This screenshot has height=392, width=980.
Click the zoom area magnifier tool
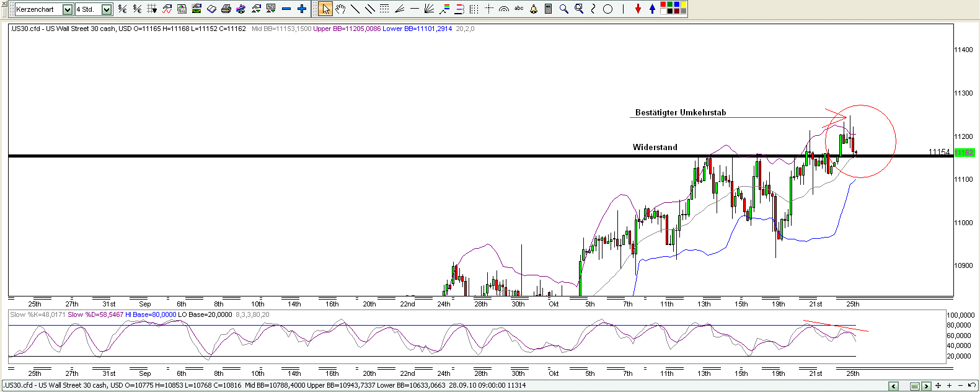[579, 9]
